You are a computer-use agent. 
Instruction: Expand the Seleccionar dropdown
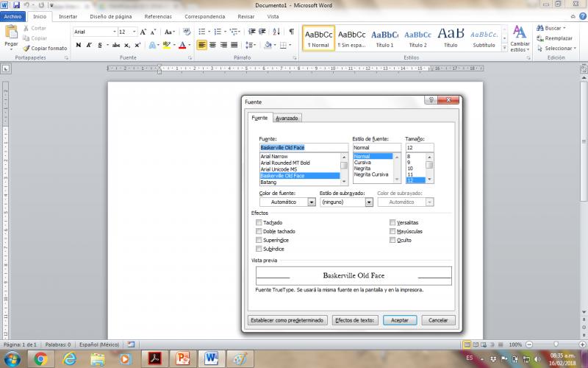[575, 49]
